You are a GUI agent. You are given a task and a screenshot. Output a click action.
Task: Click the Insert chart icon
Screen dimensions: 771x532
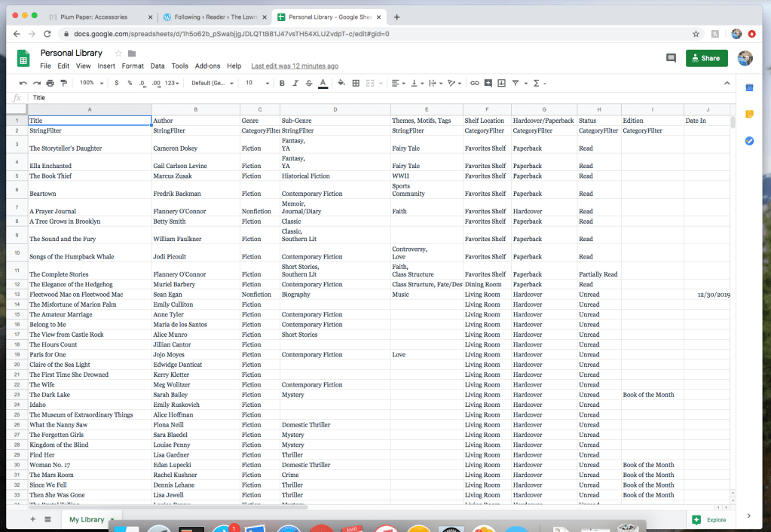[502, 83]
